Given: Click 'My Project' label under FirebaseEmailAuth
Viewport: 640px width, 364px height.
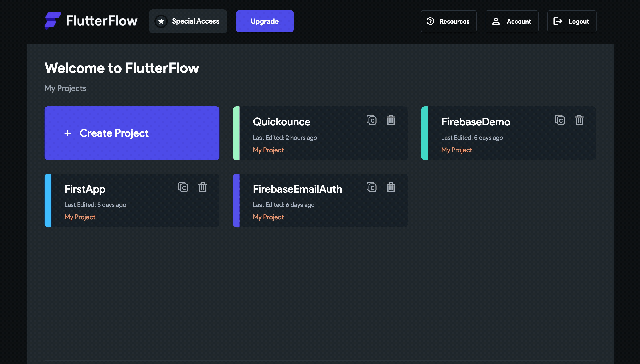Looking at the screenshot, I should [268, 217].
